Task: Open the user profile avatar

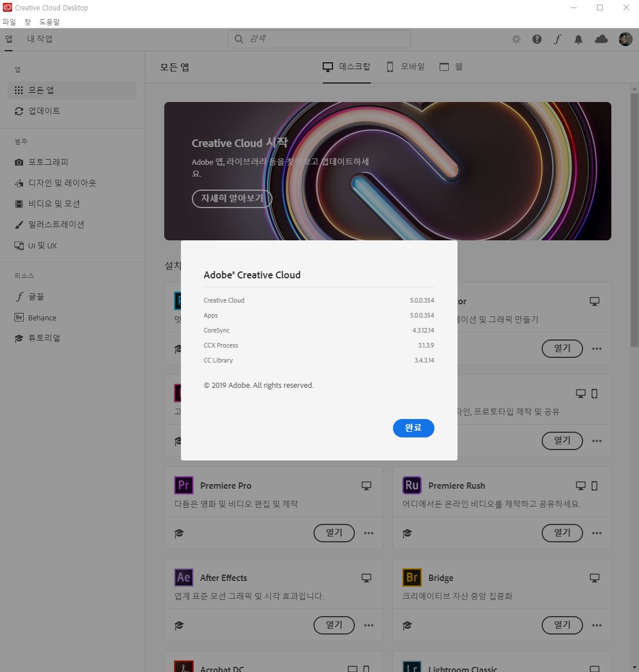Action: (626, 39)
